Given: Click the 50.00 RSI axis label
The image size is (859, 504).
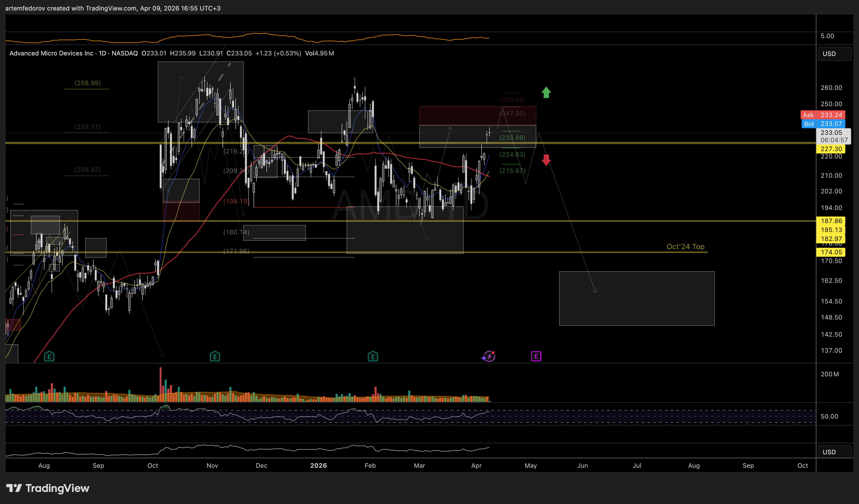Looking at the screenshot, I should coord(829,416).
